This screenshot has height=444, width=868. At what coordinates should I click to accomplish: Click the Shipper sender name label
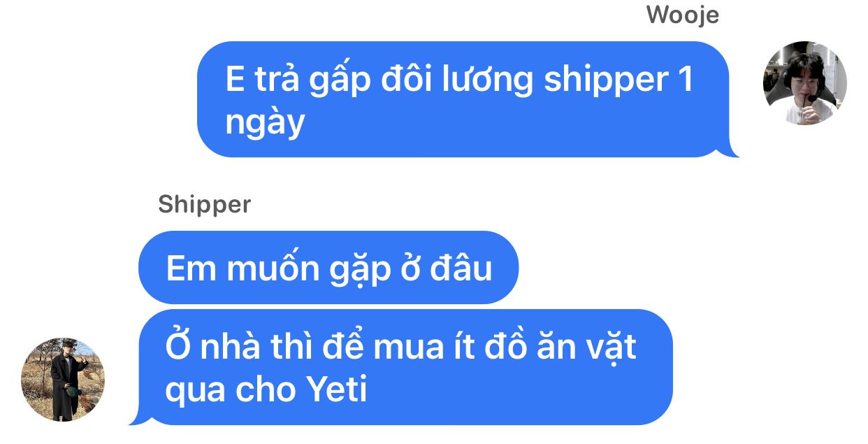(204, 204)
